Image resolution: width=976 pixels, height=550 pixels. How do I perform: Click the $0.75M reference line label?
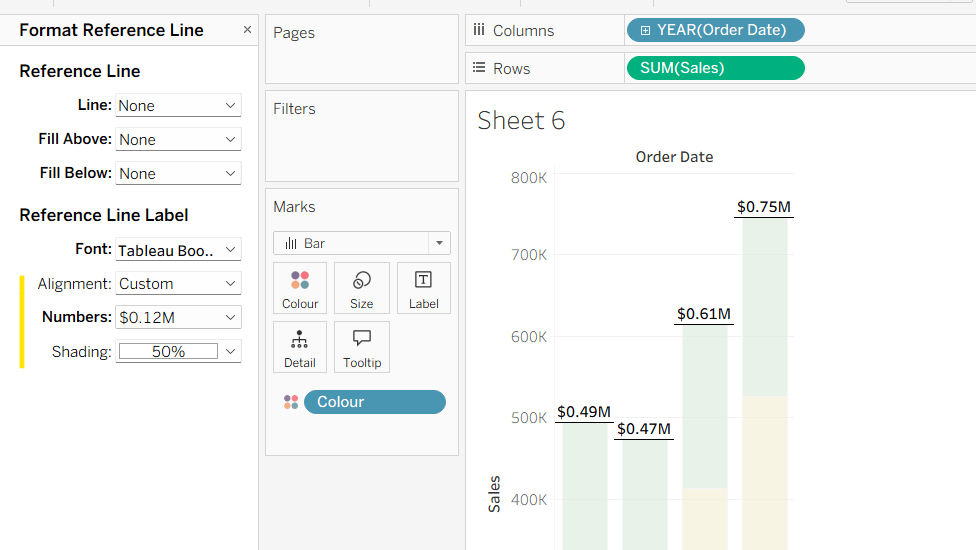tap(764, 208)
